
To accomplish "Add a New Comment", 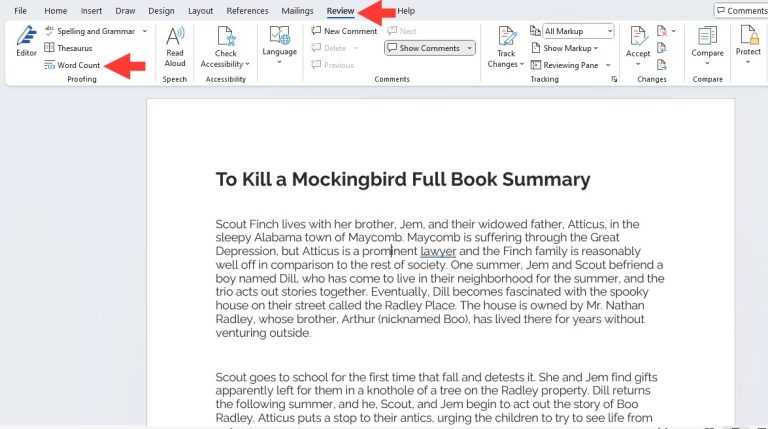I will click(x=344, y=31).
